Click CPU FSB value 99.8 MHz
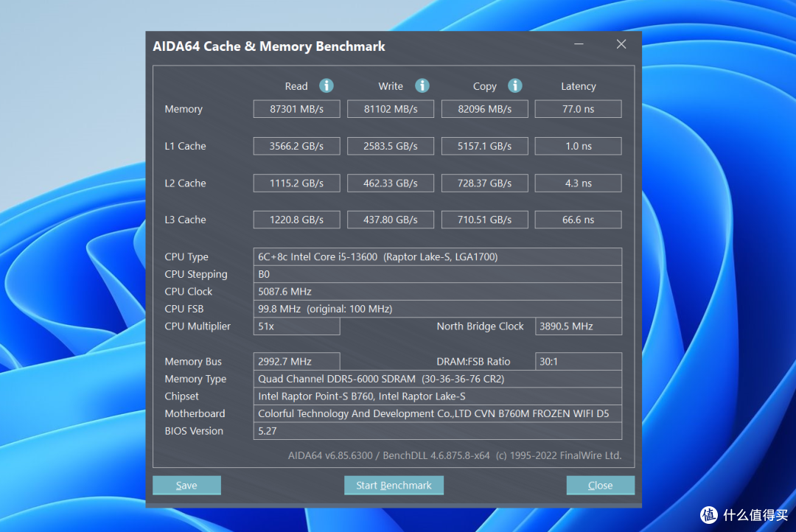The image size is (796, 532). (438, 309)
